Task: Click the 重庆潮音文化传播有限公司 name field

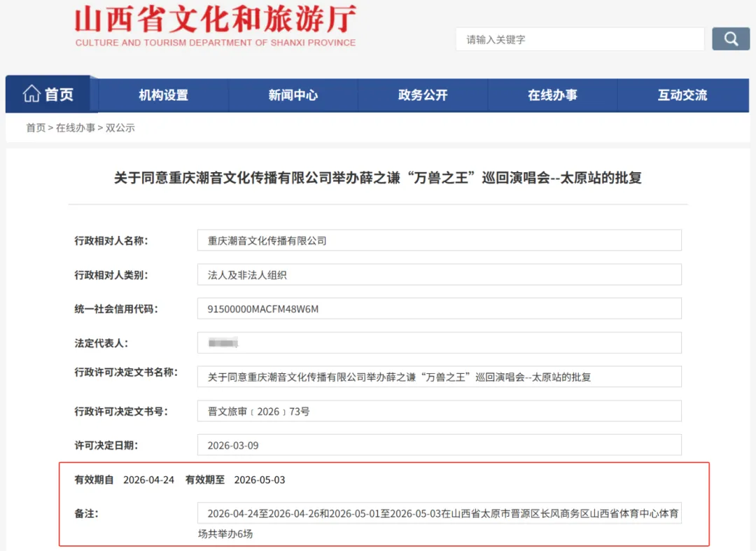Action: pos(439,241)
